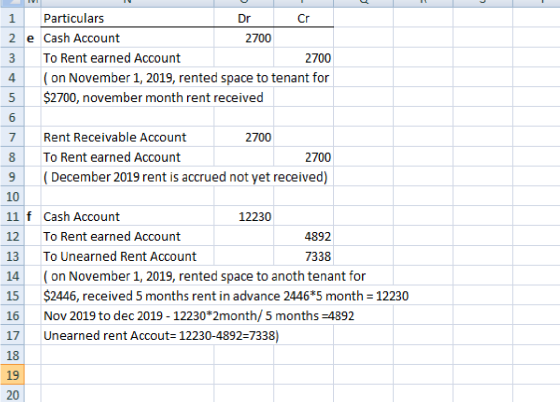This screenshot has width=560, height=402.
Task: Select the 'Rent Receivable Account' cell
Action: [x=128, y=137]
